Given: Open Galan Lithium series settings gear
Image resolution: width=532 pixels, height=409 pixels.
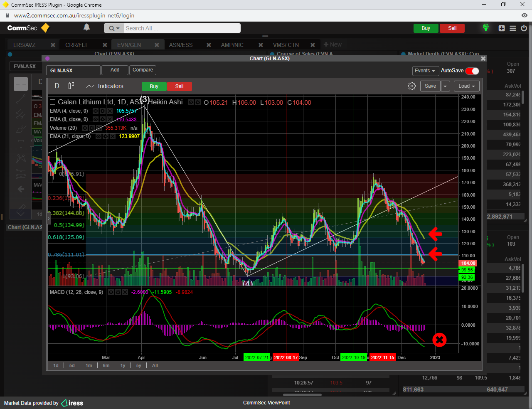Looking at the screenshot, I should (x=198, y=102).
